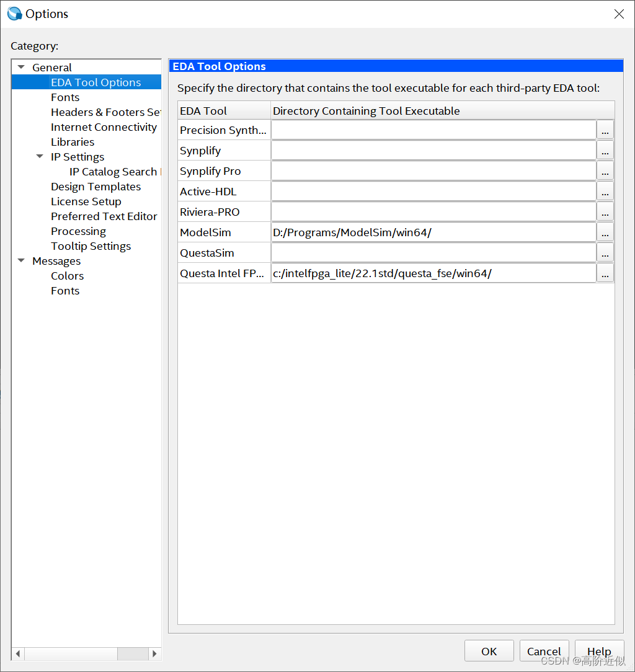Browse for Precision Synthesis directory

click(x=605, y=130)
